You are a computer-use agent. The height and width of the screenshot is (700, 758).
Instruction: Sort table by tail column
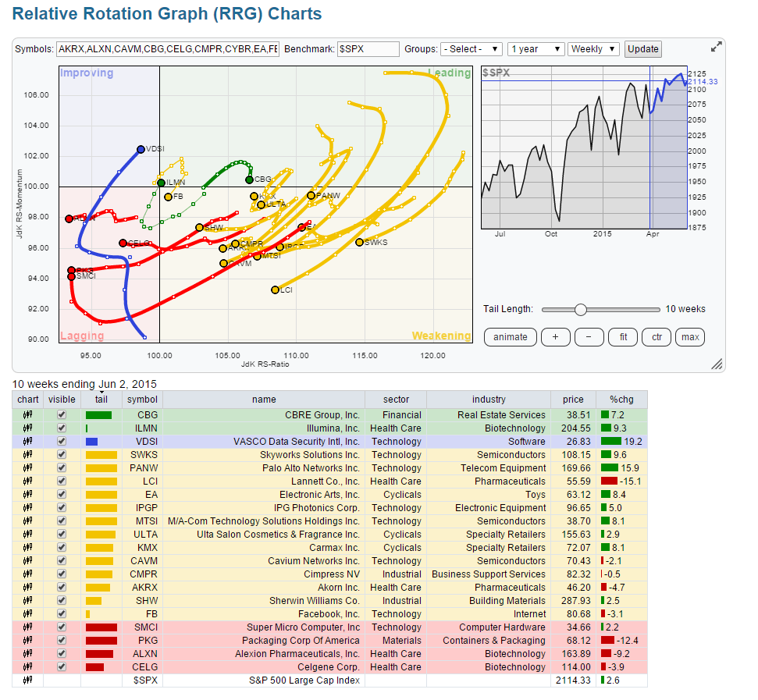click(101, 400)
